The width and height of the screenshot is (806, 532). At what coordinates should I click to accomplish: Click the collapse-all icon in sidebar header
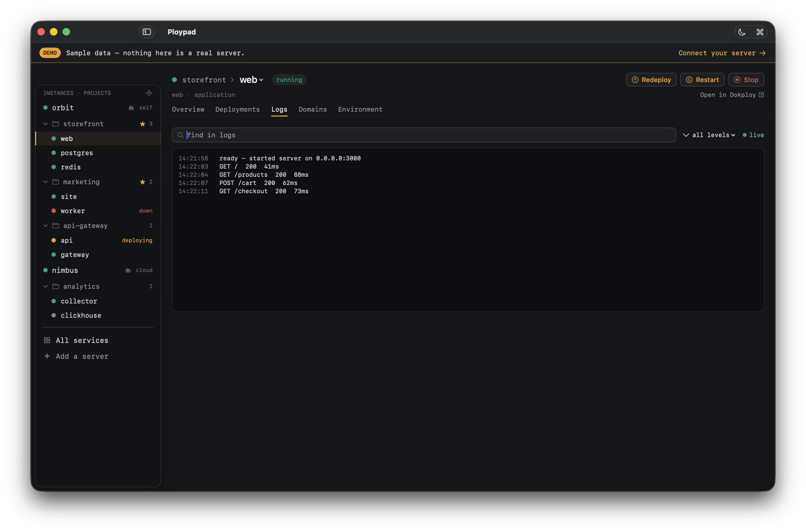pyautogui.click(x=149, y=93)
